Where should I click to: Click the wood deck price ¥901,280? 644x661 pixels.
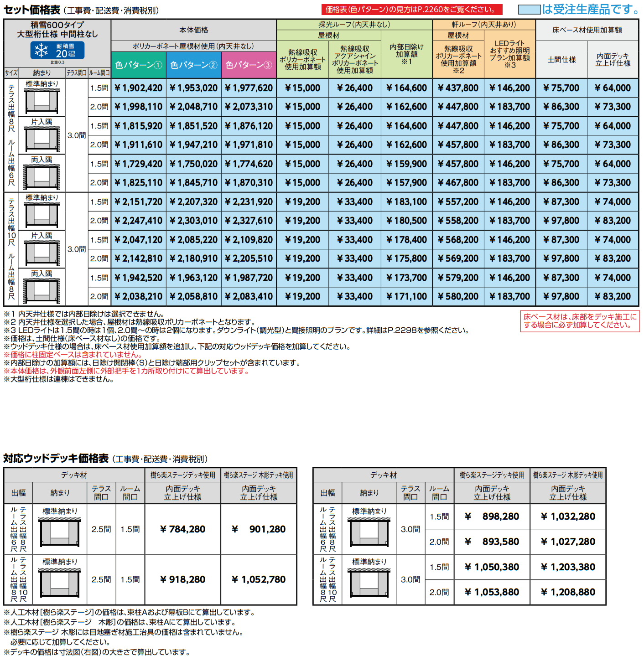pyautogui.click(x=259, y=529)
